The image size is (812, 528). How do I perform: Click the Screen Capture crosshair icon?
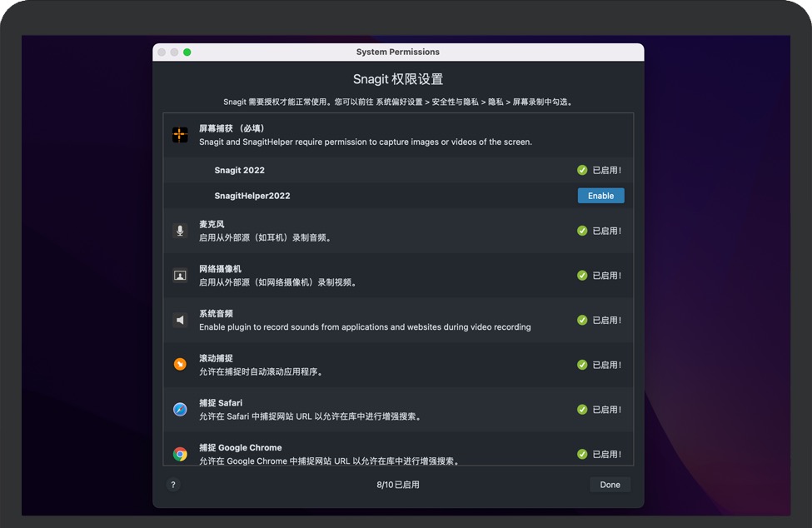click(x=180, y=135)
